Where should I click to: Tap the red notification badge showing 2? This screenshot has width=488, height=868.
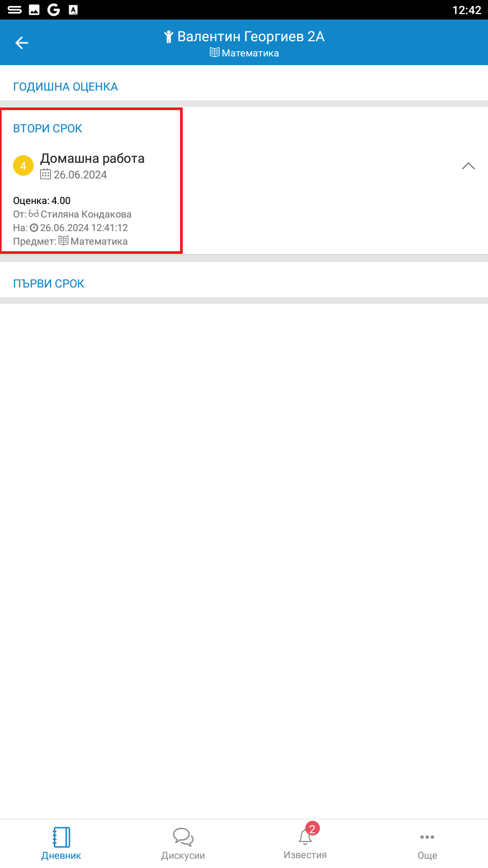click(312, 828)
